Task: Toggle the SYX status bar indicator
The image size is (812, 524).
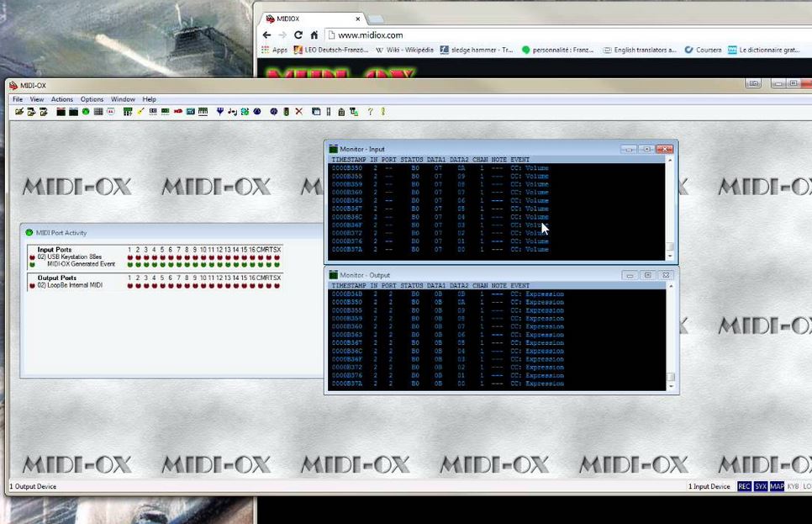Action: [x=760, y=486]
